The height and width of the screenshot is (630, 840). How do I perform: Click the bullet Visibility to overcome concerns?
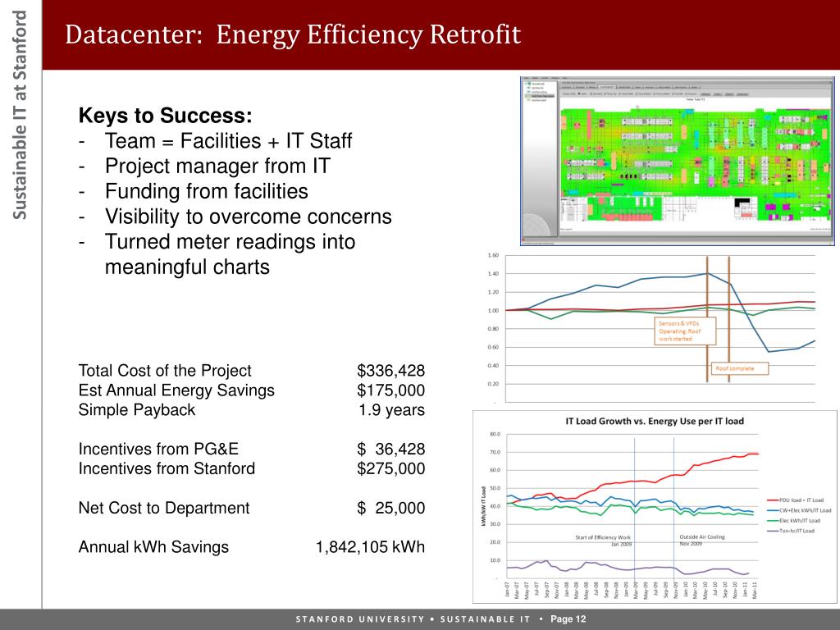pos(248,217)
